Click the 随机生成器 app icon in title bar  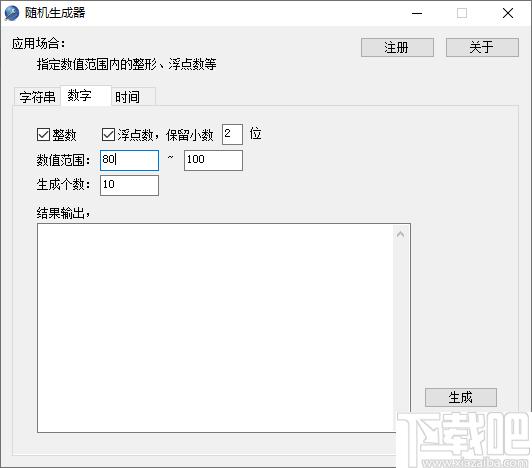[12, 13]
